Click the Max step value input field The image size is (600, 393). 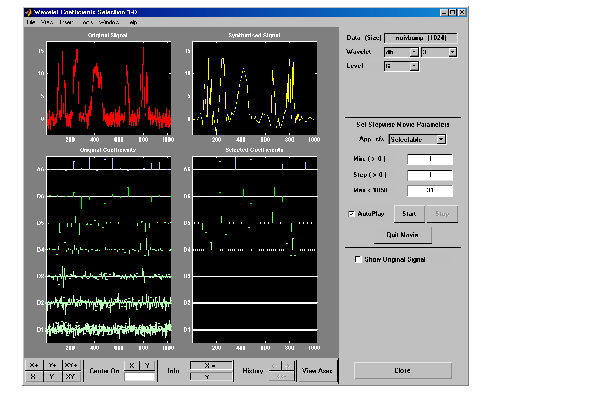coord(430,190)
